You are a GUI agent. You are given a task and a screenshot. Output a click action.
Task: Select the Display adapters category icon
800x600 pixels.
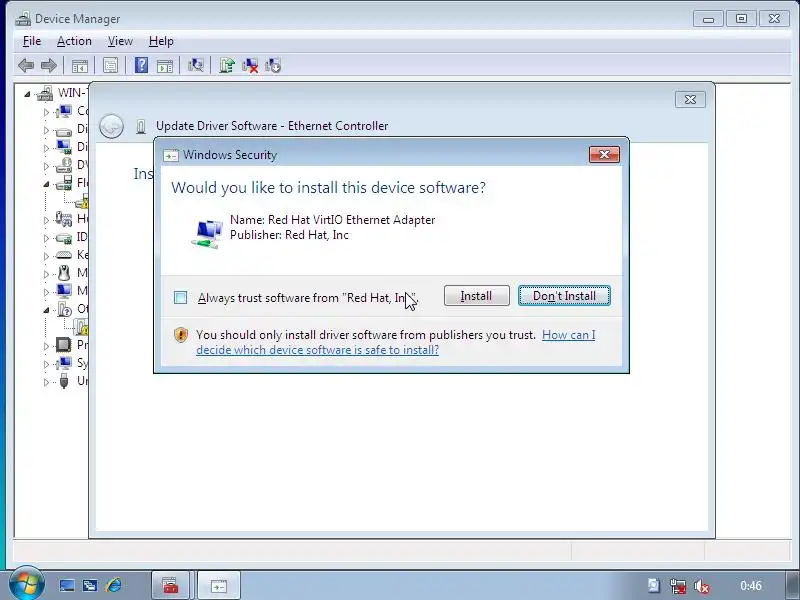[64, 147]
